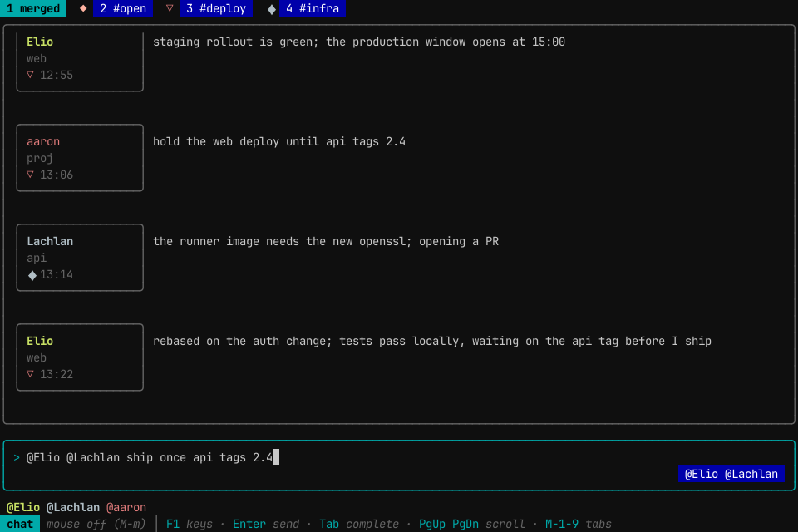Click the 'proj' label under aaron
This screenshot has width=798, height=532.
(40, 158)
